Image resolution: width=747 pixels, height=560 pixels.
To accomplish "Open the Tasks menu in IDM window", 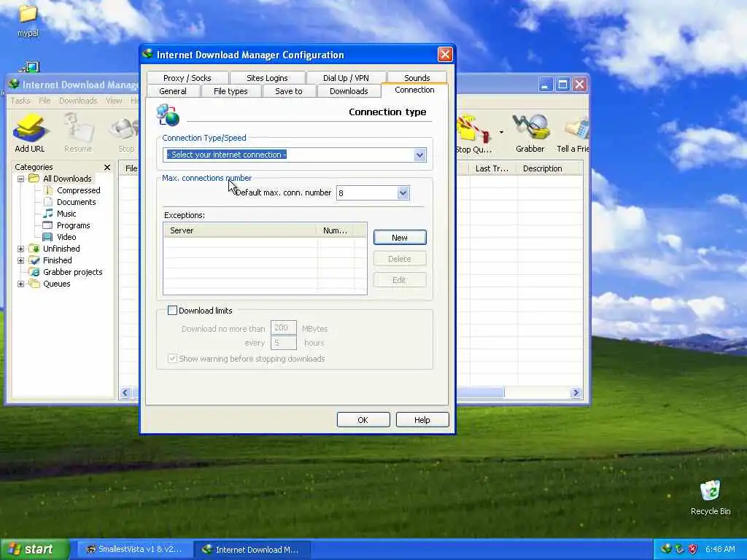I will click(20, 101).
